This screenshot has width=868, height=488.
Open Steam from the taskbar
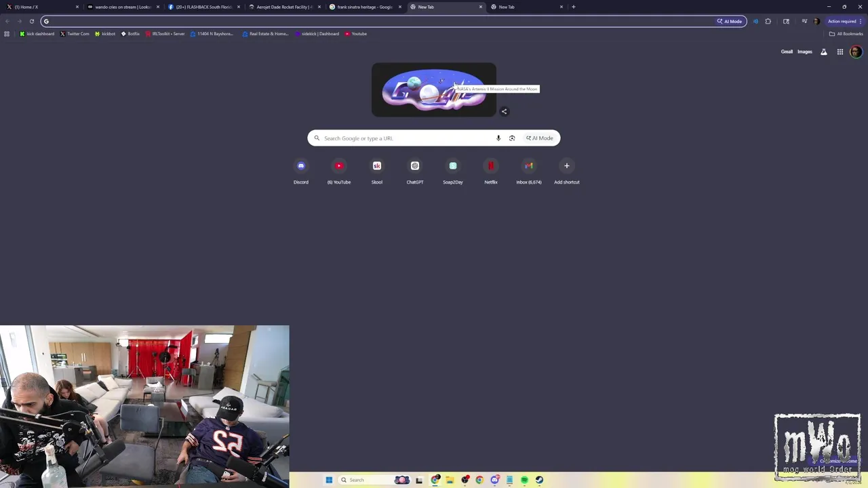tap(539, 480)
